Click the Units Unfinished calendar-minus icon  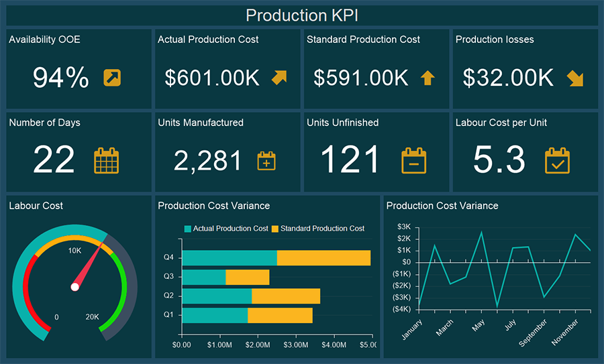coord(413,161)
